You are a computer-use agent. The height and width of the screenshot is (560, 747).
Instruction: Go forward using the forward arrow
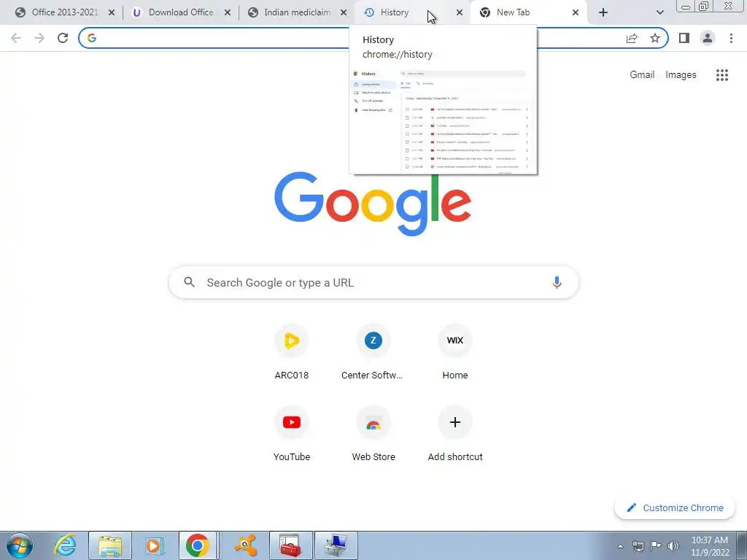[39, 38]
